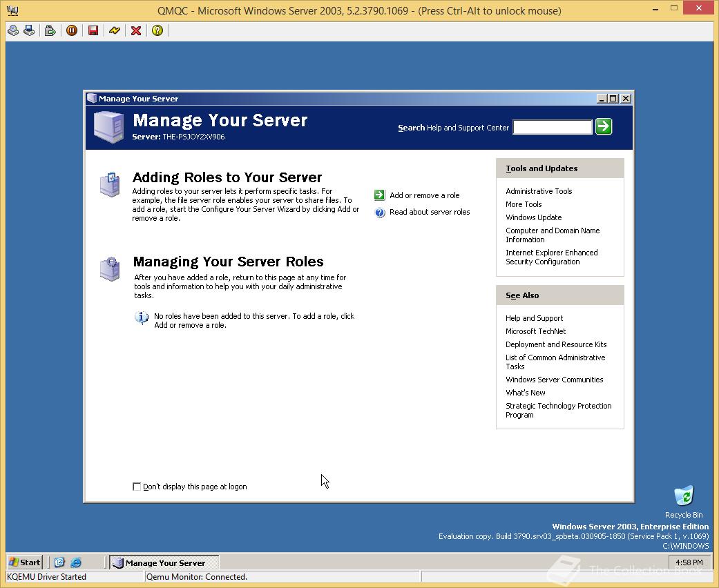
Task: Launch Internet Explorer from quick launch
Action: coord(76,562)
